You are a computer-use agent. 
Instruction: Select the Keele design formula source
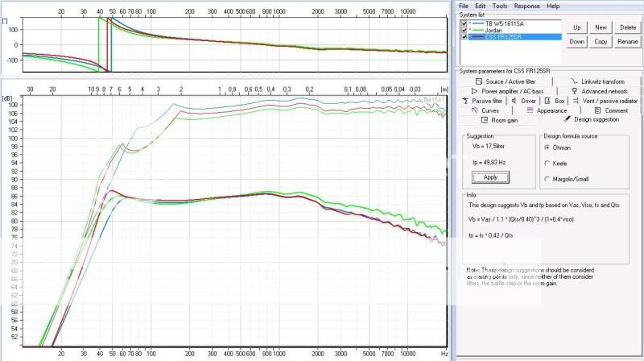(x=548, y=163)
